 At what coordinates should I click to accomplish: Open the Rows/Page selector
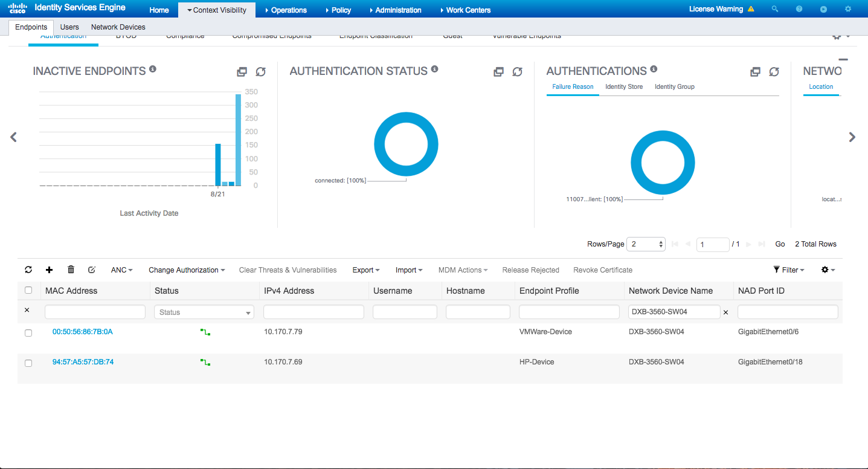tap(646, 244)
